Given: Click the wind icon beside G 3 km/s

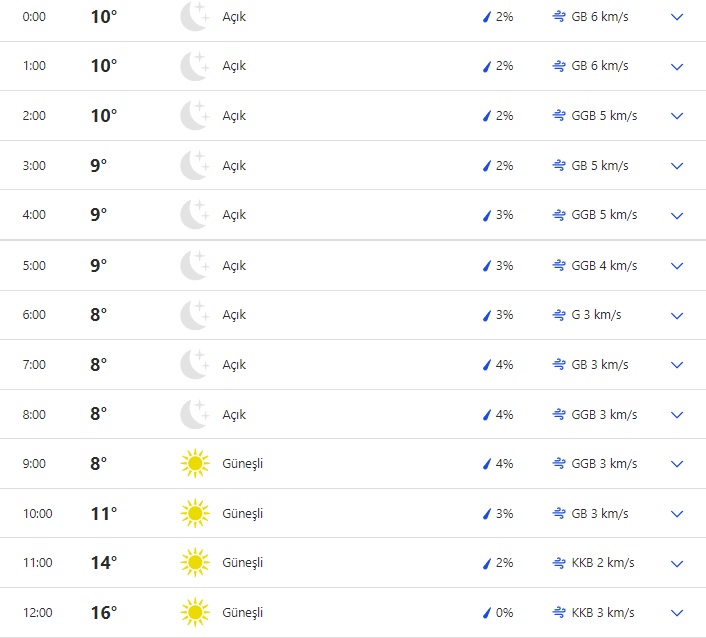Looking at the screenshot, I should [x=559, y=315].
